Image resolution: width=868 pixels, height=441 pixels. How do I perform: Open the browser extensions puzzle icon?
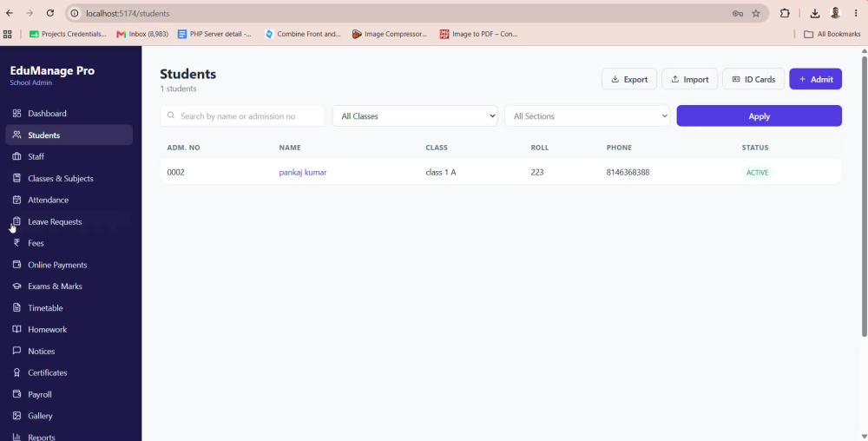[785, 13]
